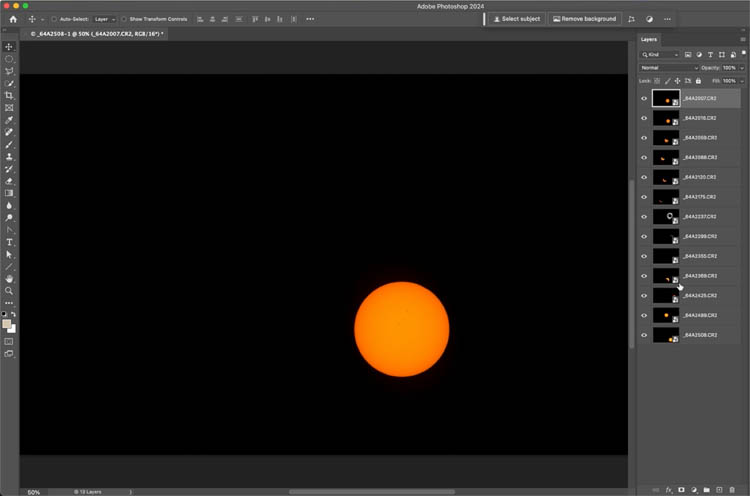This screenshot has height=496, width=750.
Task: Click the Select subject button
Action: (517, 19)
